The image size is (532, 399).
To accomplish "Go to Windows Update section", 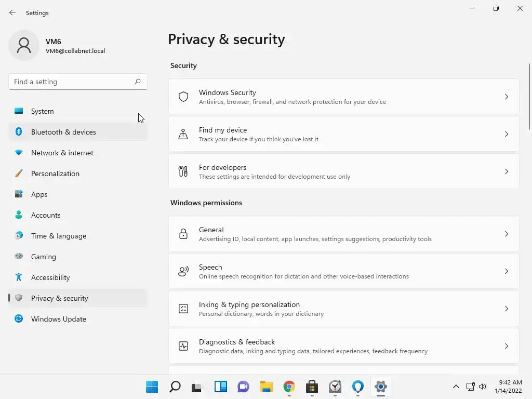I will [58, 319].
